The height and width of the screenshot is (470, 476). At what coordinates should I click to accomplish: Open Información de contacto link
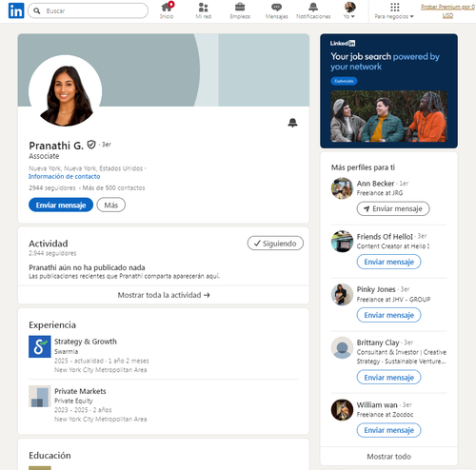(x=65, y=176)
